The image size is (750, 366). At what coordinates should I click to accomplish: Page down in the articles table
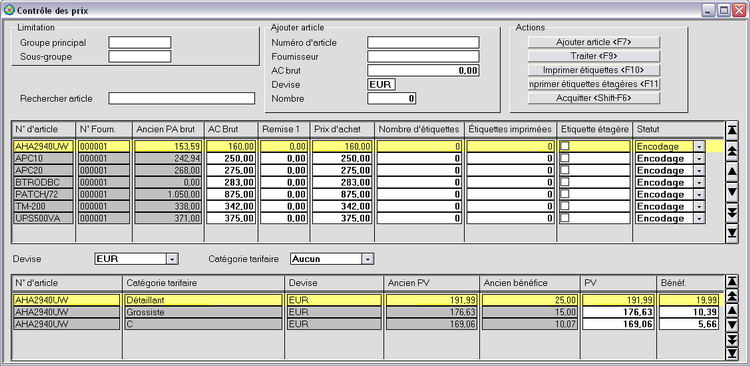point(732,212)
